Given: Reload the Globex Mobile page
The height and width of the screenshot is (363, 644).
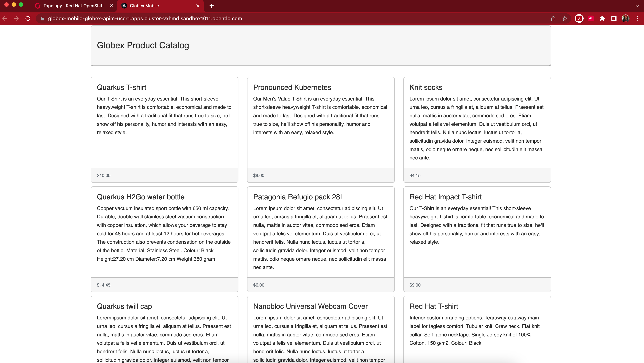Looking at the screenshot, I should [x=28, y=18].
